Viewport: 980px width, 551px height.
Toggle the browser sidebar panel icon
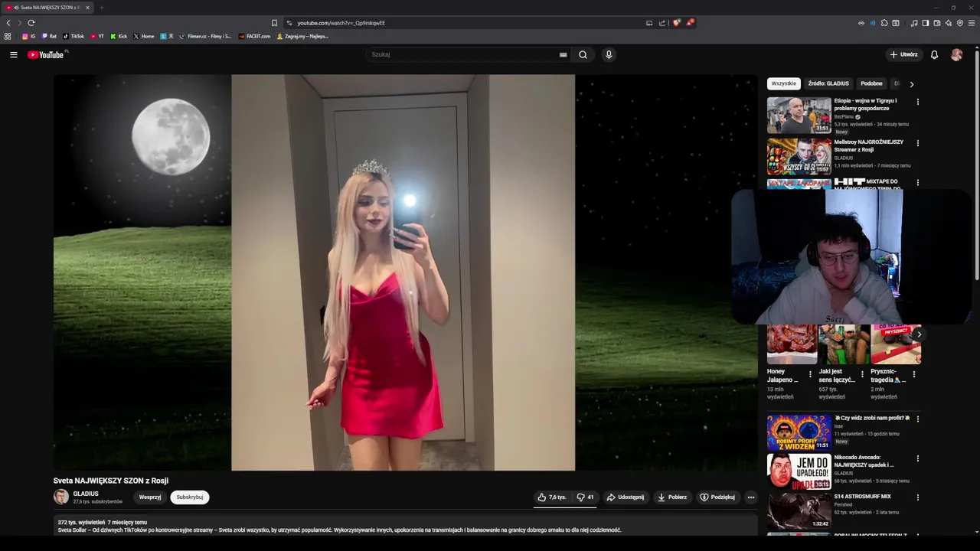coord(925,23)
